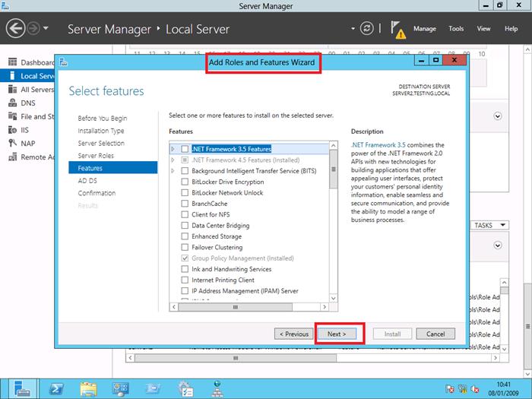
Task: Tick the Client for NFS checkbox
Action: pyautogui.click(x=185, y=214)
